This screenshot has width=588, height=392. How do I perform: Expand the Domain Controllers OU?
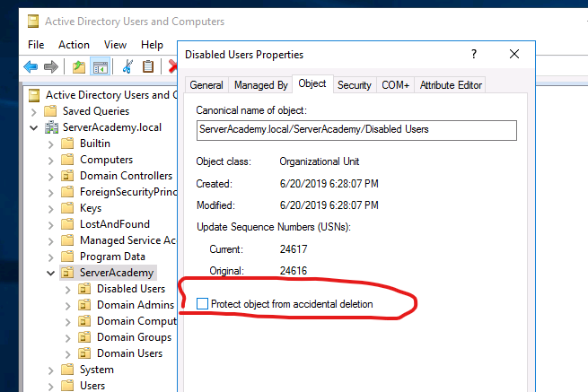coord(50,177)
